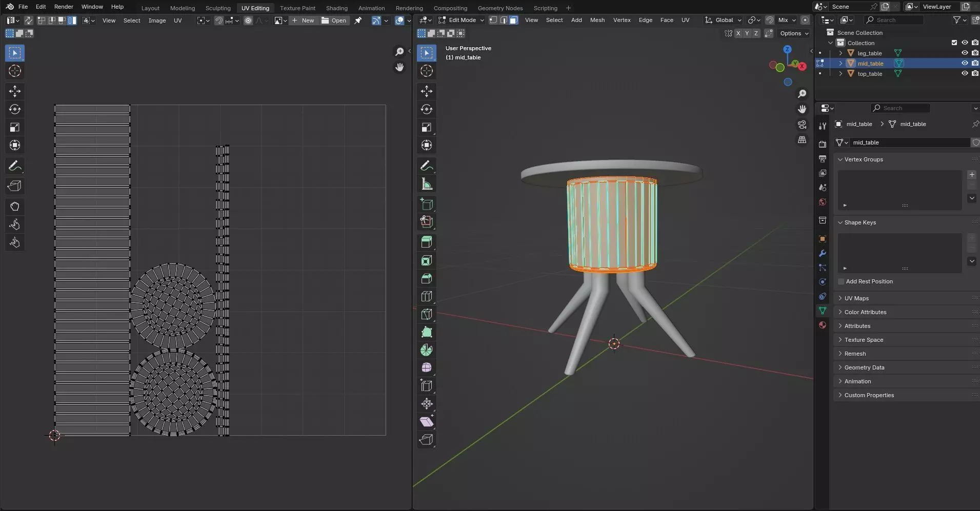Image resolution: width=980 pixels, height=511 pixels.
Task: Switch to the Shading workspace
Action: click(336, 8)
